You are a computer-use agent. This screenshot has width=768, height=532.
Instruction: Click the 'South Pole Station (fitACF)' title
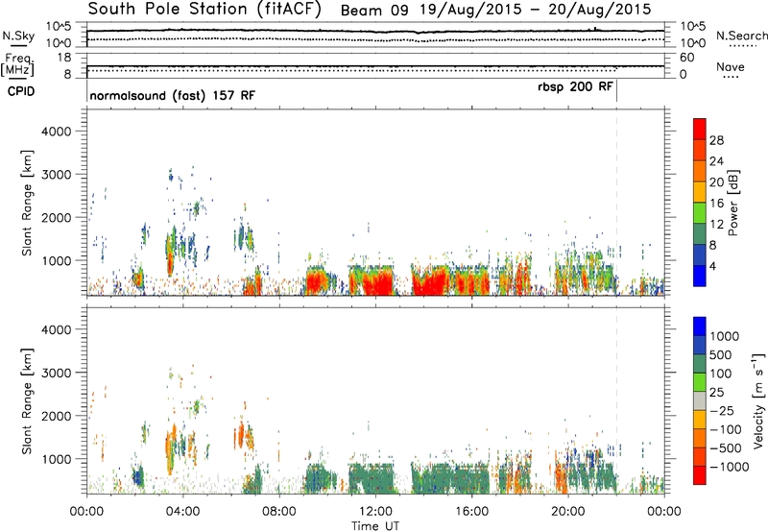point(204,10)
